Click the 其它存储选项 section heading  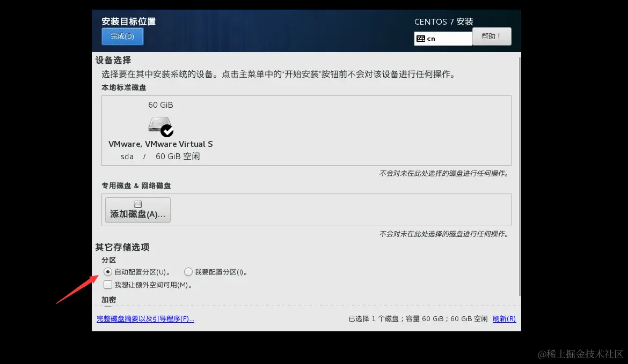[x=122, y=247]
